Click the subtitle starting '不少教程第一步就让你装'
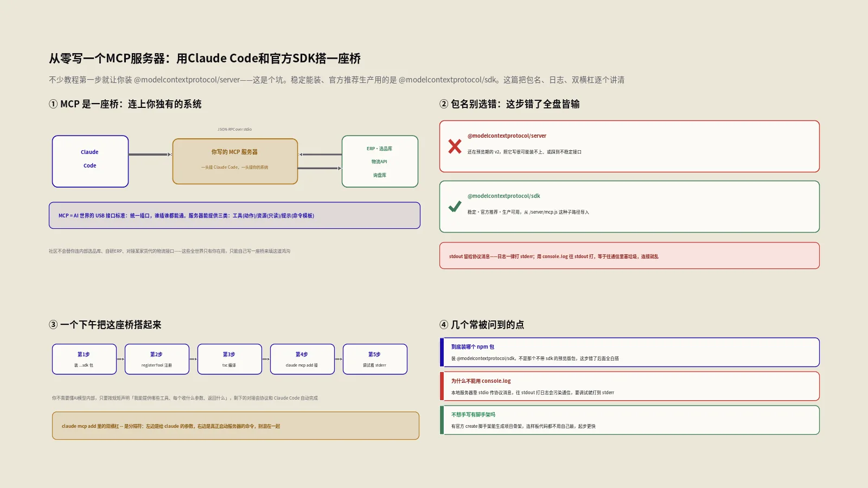868x488 pixels. tap(336, 80)
